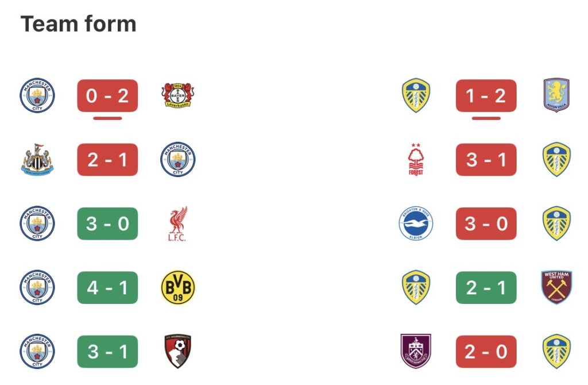Screen dimensions: 588x385
Task: Click the Burnley club crest
Action: [416, 351]
